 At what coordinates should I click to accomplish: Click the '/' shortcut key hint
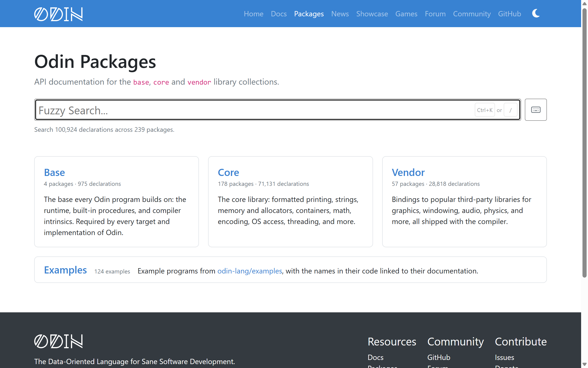(511, 110)
